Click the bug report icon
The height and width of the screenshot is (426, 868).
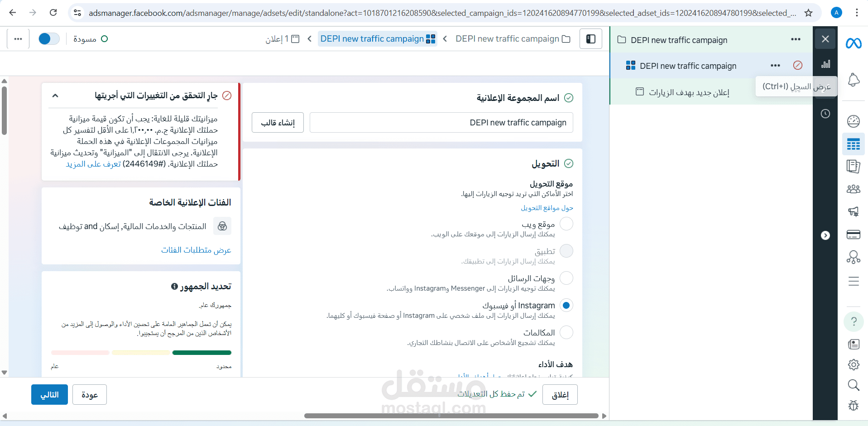point(854,405)
